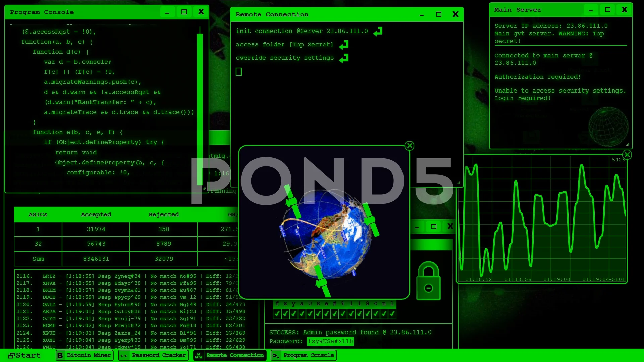Click the discovered password field ixyaUSe#%118
The image size is (644, 362).
coord(331,341)
